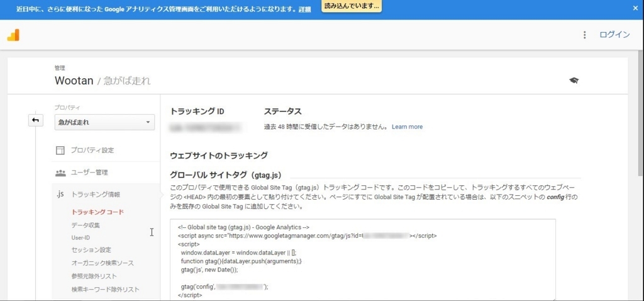Viewport: 644px width, 301px height.
Task: Click the ステータス heading
Action: [x=282, y=111]
